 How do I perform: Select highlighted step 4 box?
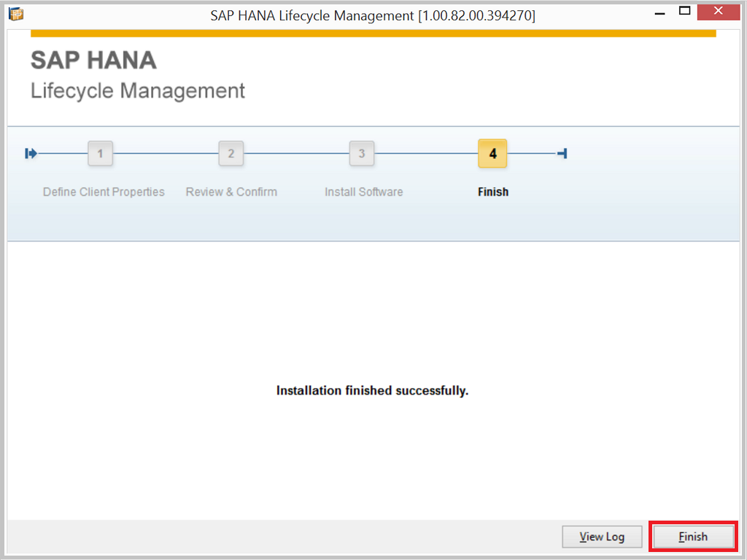[x=492, y=153]
